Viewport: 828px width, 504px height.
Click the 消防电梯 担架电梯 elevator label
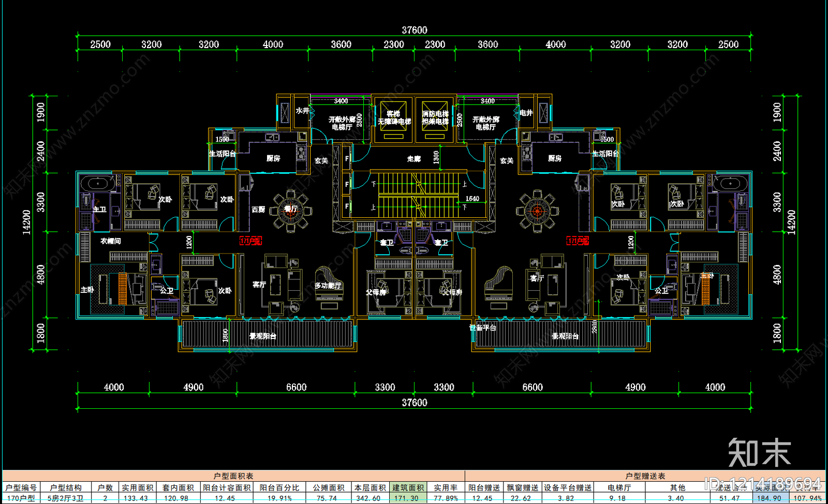click(435, 117)
